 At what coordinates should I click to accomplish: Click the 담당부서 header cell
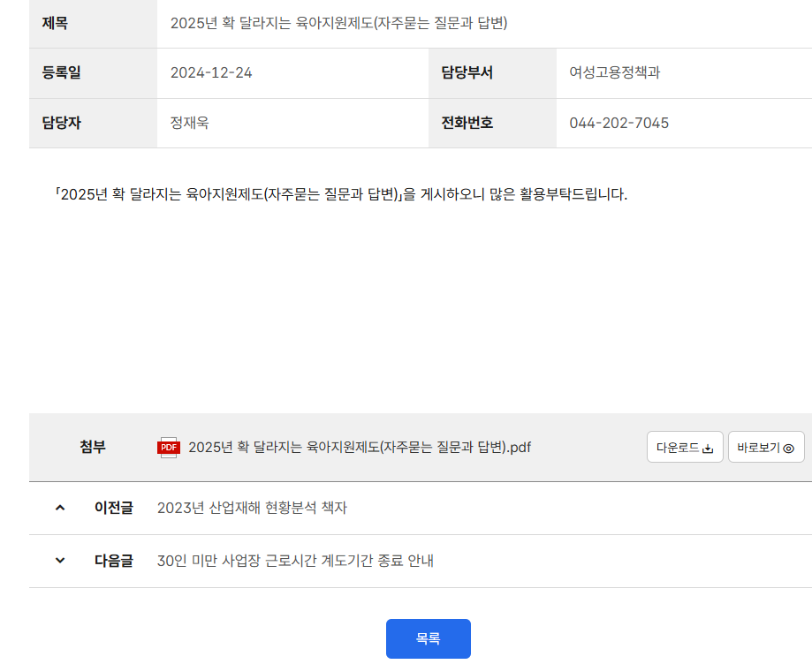coord(492,73)
